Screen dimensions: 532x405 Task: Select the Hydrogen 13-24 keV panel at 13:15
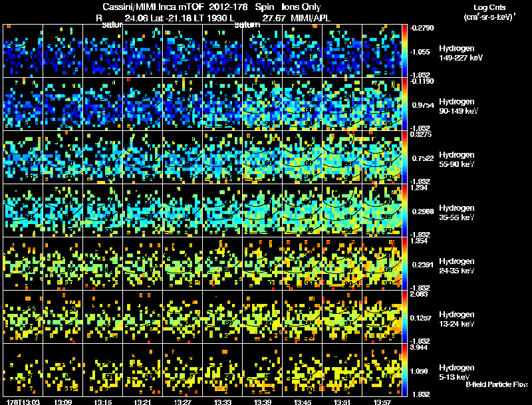[103, 317]
